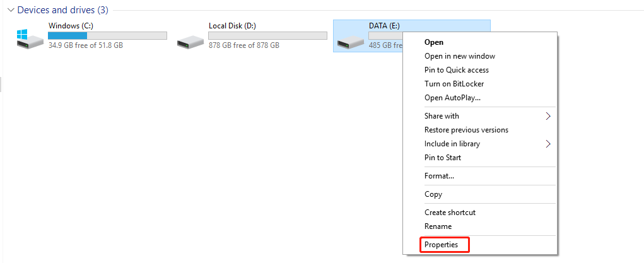Click the Local Disk (D:) drive icon

(x=190, y=42)
